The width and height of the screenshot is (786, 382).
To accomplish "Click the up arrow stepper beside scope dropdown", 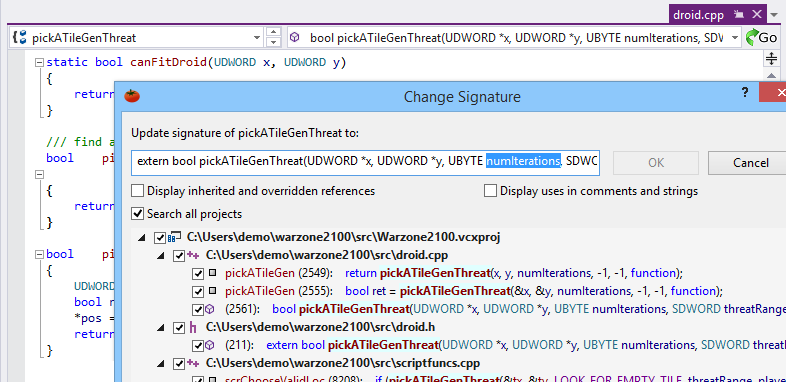I will [273, 33].
